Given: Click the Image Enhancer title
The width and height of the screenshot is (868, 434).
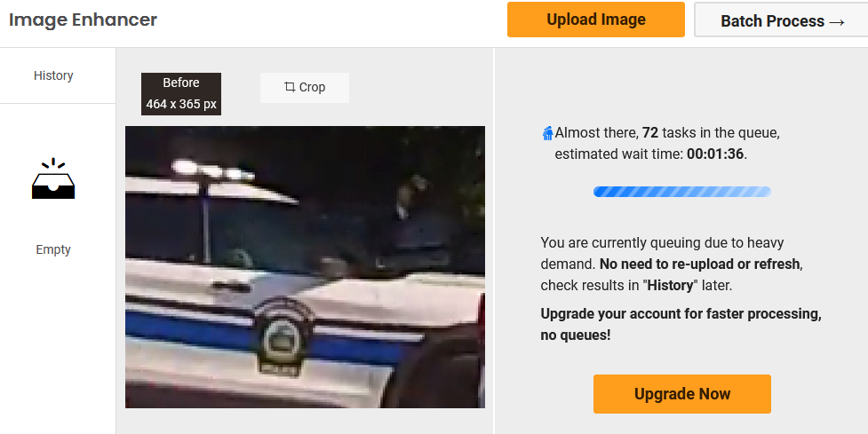Looking at the screenshot, I should click(83, 20).
